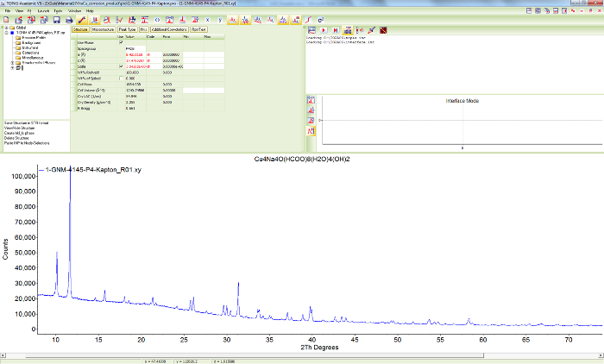Toggle the Wt% of Spiked checkbox
The height and width of the screenshot is (364, 604).
coord(120,78)
